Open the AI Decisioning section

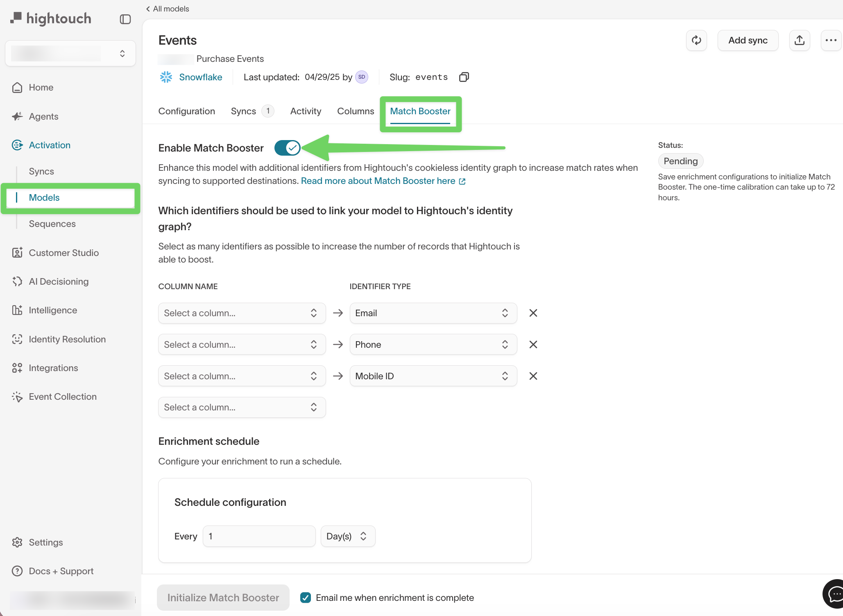click(59, 281)
